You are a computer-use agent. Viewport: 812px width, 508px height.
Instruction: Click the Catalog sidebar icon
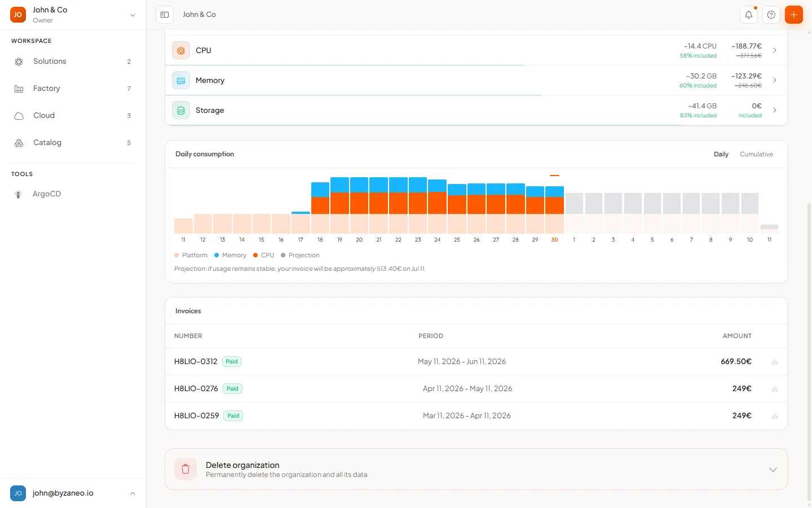19,143
